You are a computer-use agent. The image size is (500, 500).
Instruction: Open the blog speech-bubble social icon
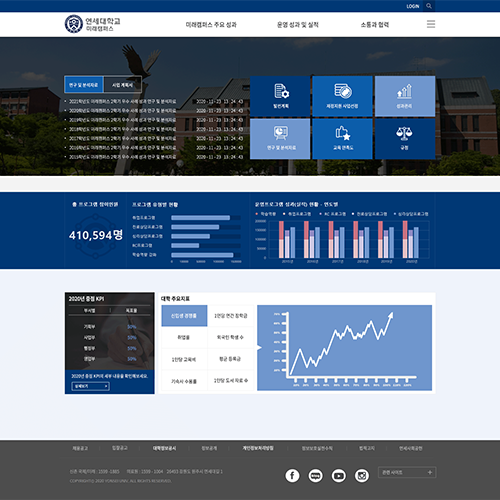[315, 475]
